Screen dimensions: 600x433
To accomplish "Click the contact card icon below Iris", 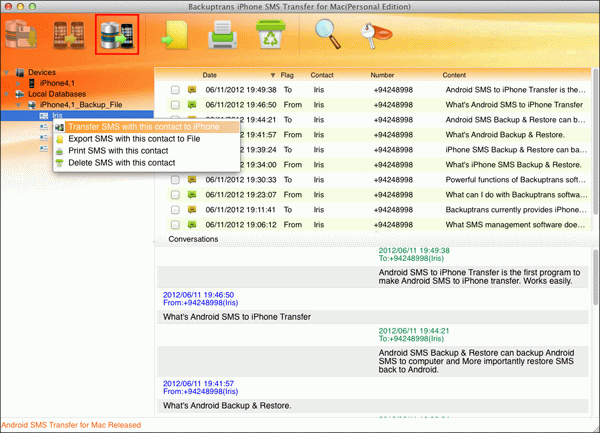I will pos(44,127).
